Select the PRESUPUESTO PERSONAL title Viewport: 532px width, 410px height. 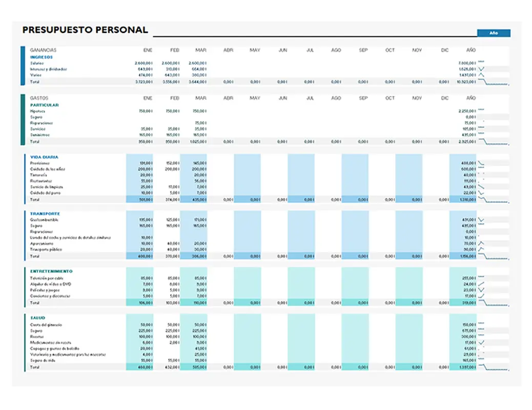(85, 30)
